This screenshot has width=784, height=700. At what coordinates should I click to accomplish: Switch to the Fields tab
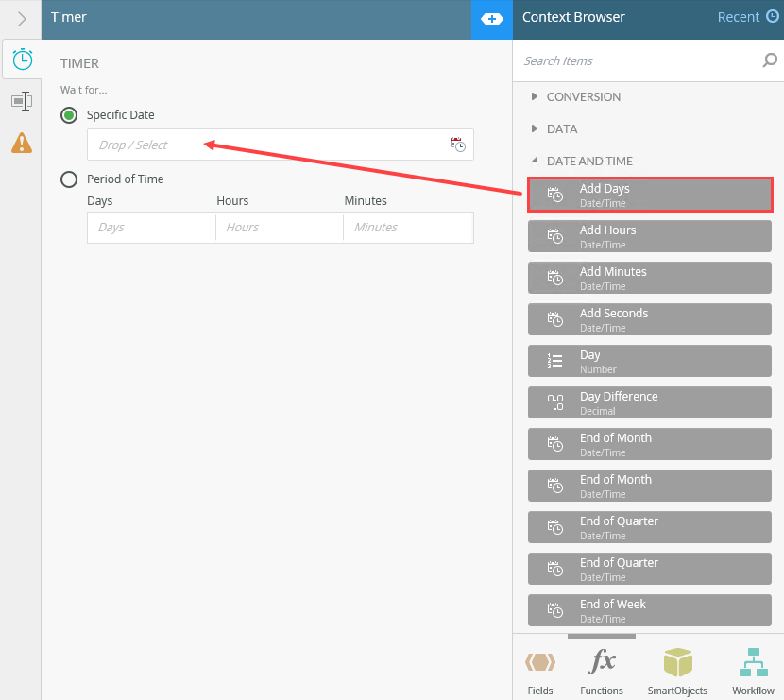point(540,670)
